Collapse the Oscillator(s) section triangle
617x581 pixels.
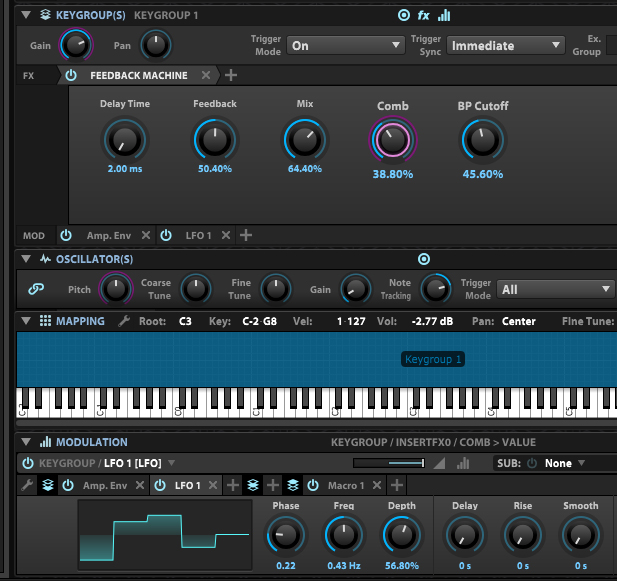click(26, 259)
